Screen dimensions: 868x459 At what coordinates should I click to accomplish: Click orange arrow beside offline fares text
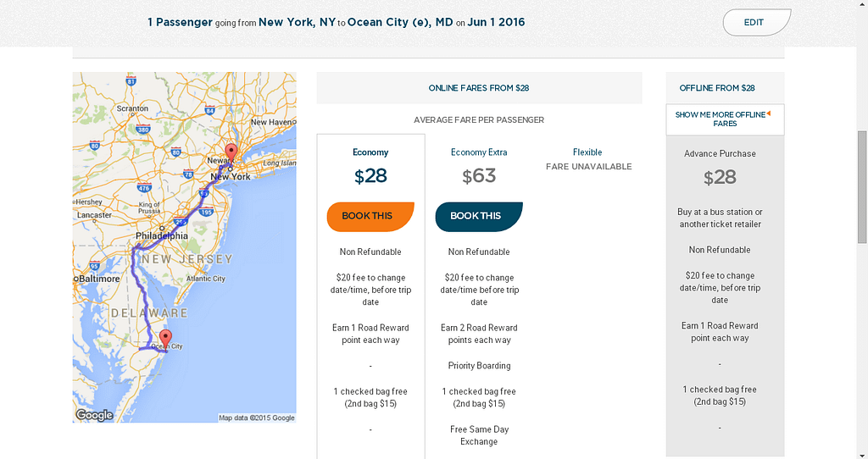pos(769,113)
